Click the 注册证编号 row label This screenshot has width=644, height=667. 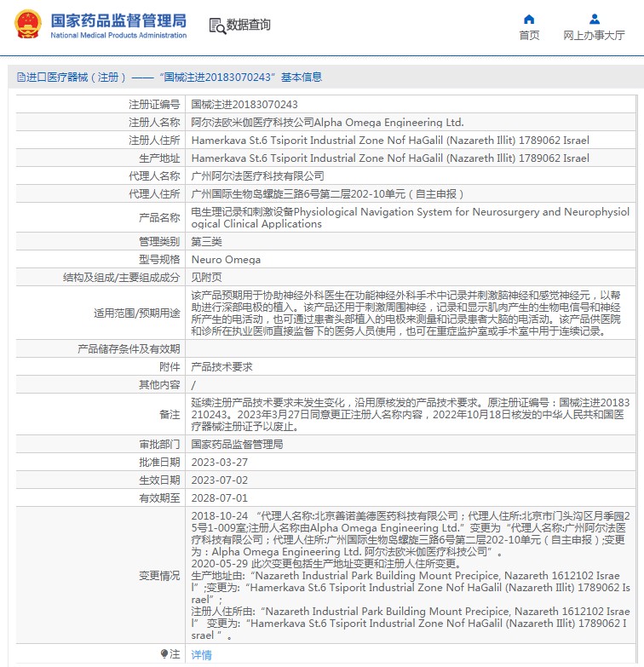pos(154,104)
